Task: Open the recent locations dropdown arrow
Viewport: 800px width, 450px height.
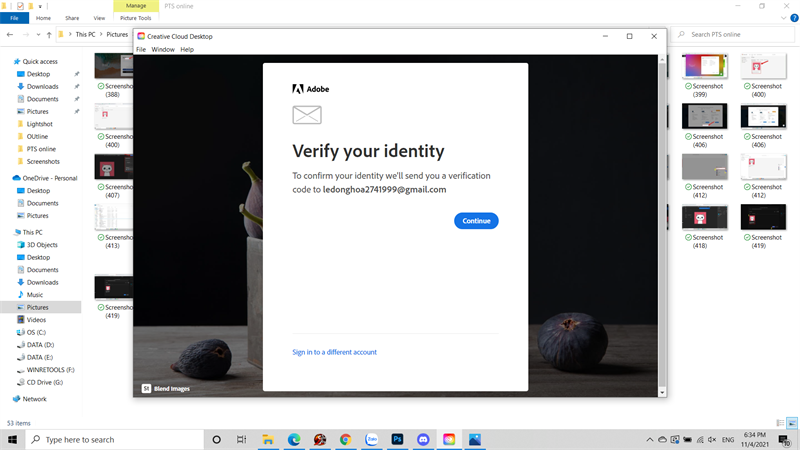Action: [x=38, y=35]
